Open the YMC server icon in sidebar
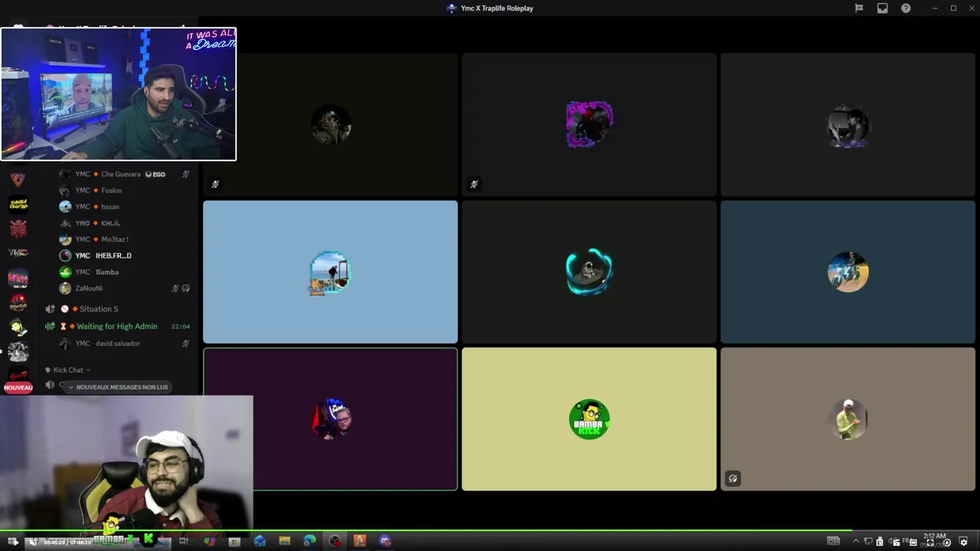Screen dimensions: 980x551 point(18,253)
